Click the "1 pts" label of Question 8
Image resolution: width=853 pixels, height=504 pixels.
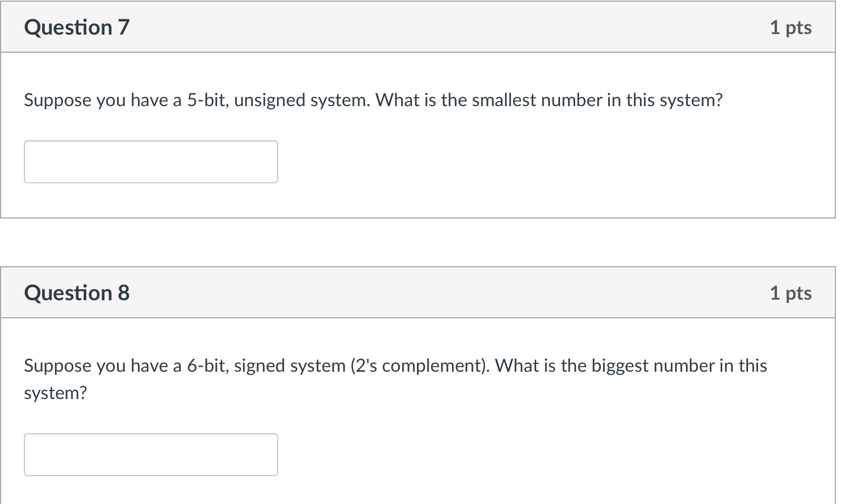[791, 293]
